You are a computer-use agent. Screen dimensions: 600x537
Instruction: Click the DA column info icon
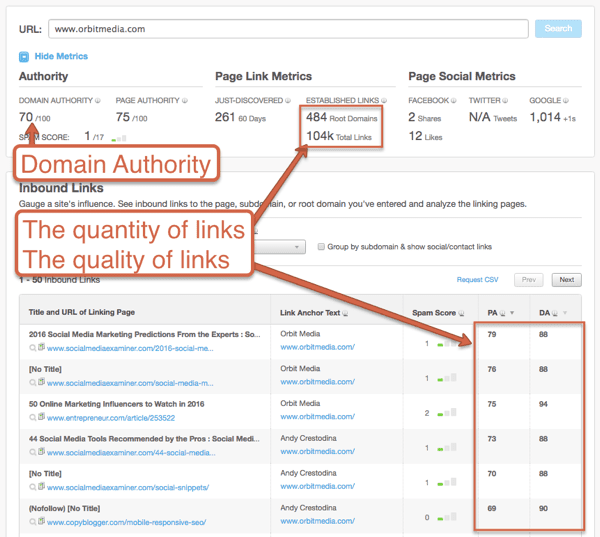[x=554, y=313]
